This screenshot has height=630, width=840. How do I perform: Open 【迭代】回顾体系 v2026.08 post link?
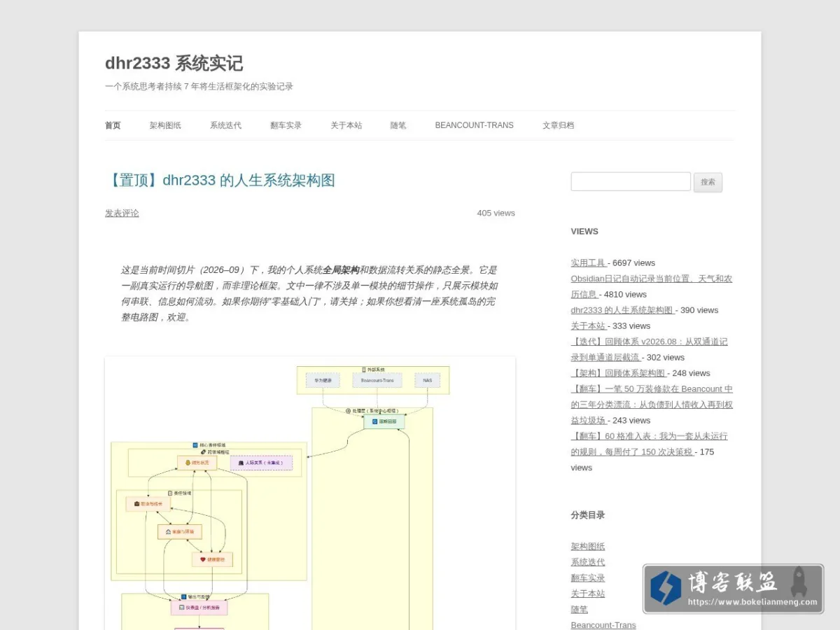click(x=649, y=349)
